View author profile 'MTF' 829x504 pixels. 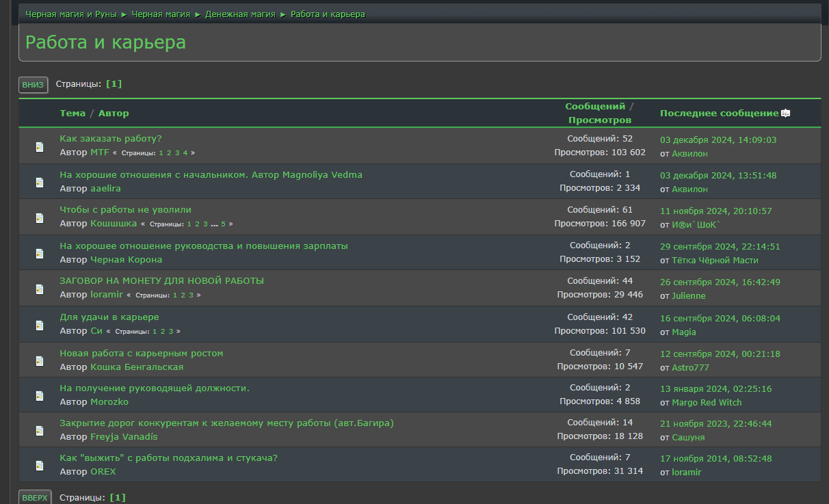(100, 152)
